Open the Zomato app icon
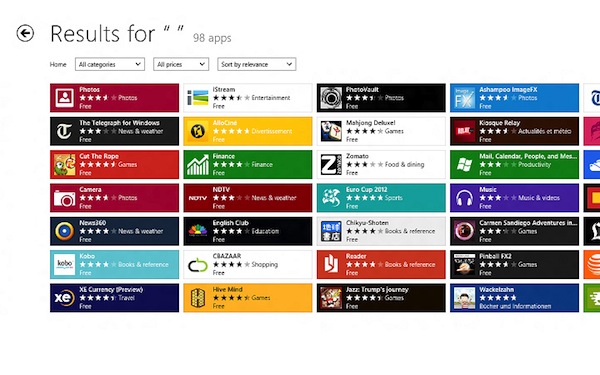Viewport: 600px width, 375px height. coord(331,165)
